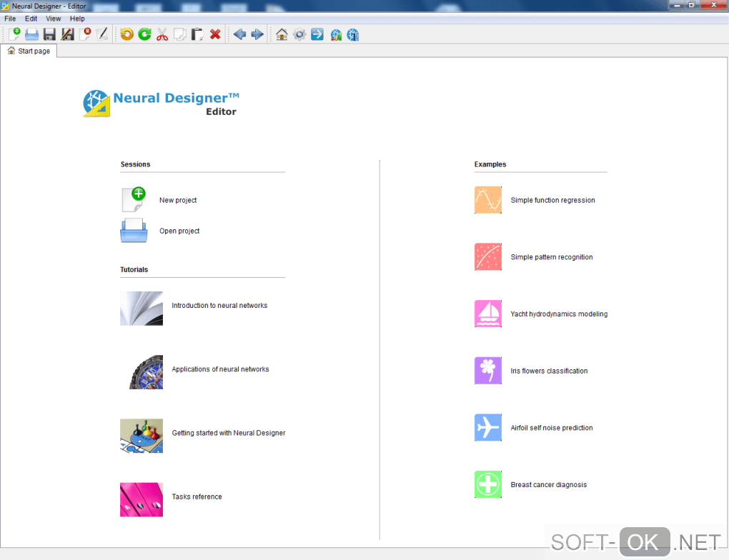This screenshot has width=729, height=560.
Task: Click the blue Back arrow icon
Action: 239,34
